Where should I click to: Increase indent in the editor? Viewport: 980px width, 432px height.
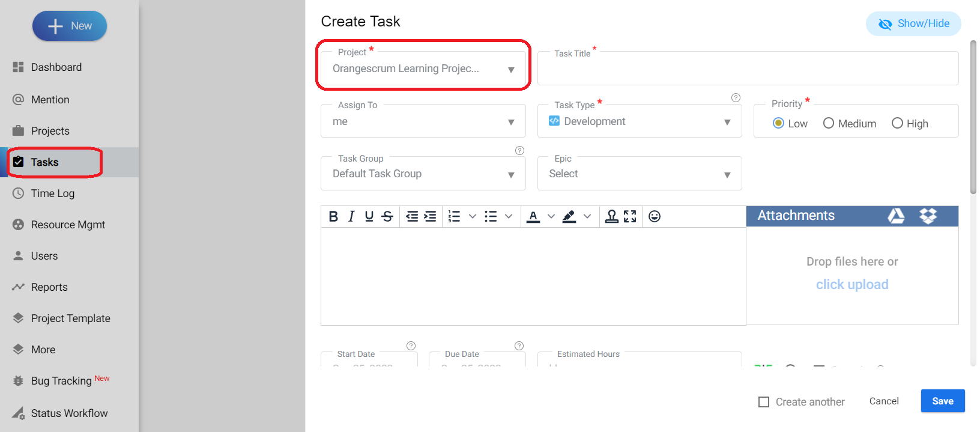pyautogui.click(x=430, y=216)
